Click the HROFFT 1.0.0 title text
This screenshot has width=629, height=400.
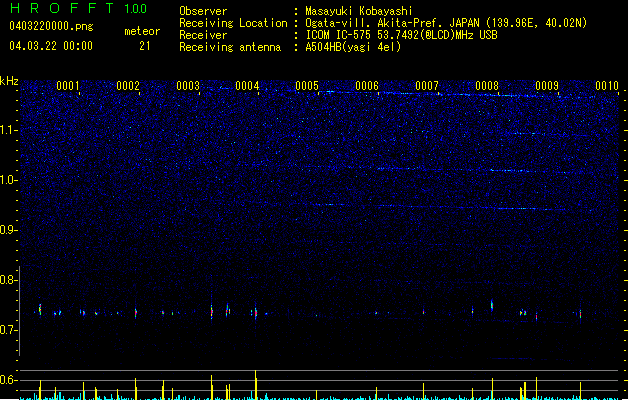(78, 8)
